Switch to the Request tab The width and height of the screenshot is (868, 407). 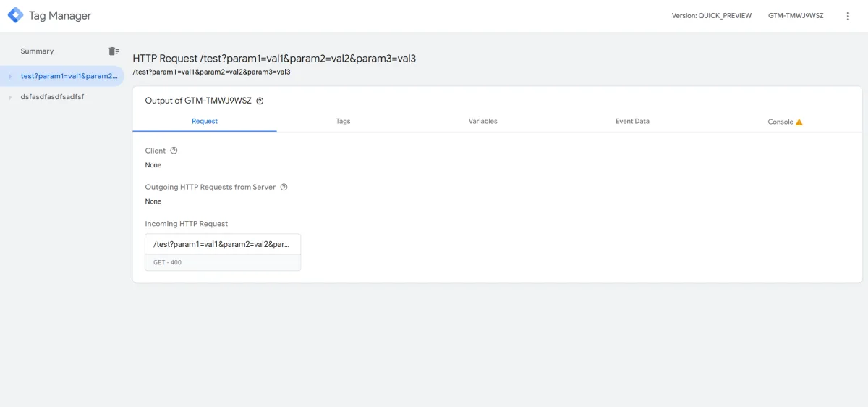(x=205, y=121)
